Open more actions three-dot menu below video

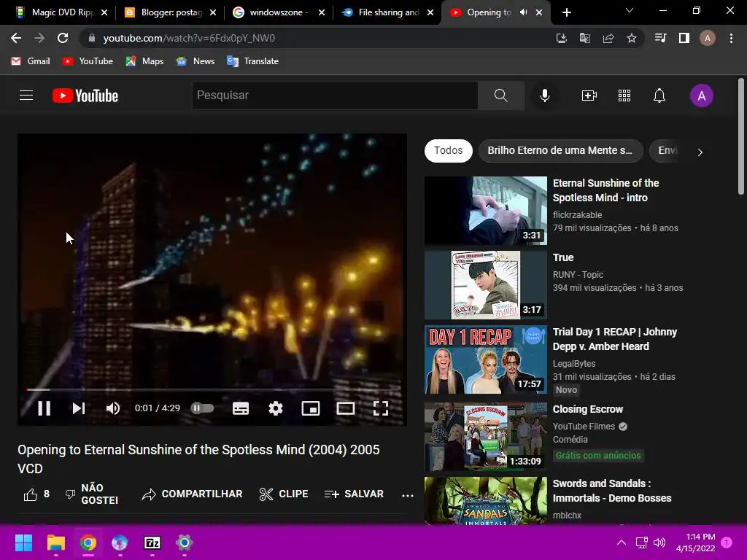[407, 495]
